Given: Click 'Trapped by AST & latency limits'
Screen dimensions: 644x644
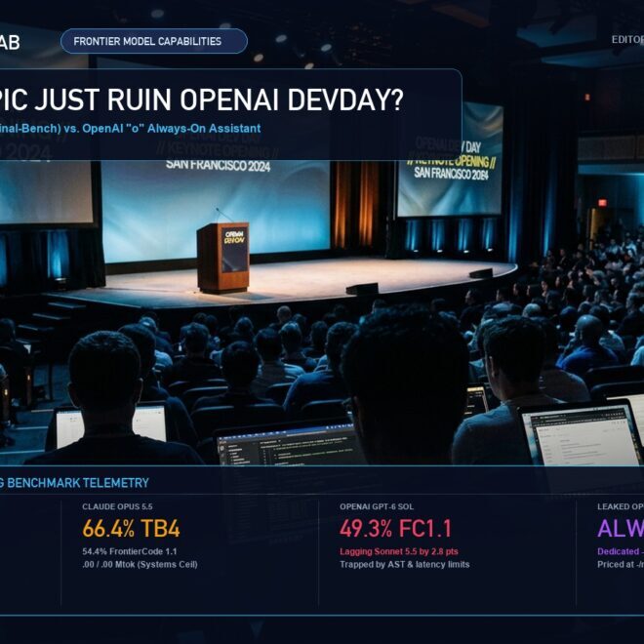Looking at the screenshot, I should click(405, 565).
